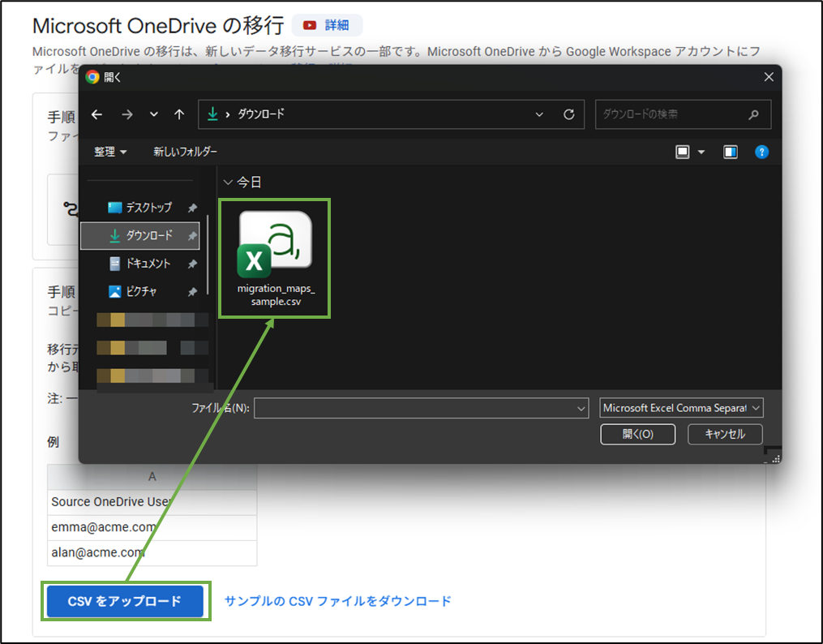Click column A header in example table
823x644 pixels.
tap(152, 477)
